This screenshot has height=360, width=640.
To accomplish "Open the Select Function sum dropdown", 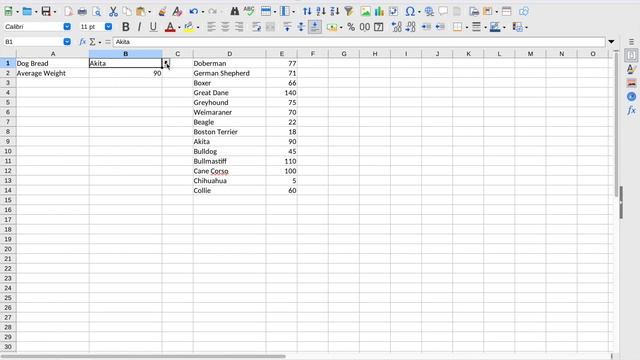I will click(100, 42).
